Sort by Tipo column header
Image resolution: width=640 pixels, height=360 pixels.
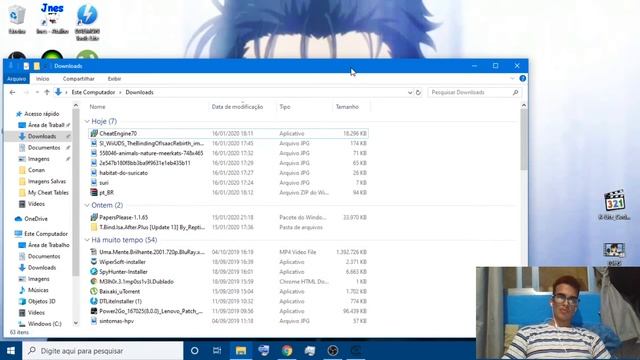click(x=285, y=107)
